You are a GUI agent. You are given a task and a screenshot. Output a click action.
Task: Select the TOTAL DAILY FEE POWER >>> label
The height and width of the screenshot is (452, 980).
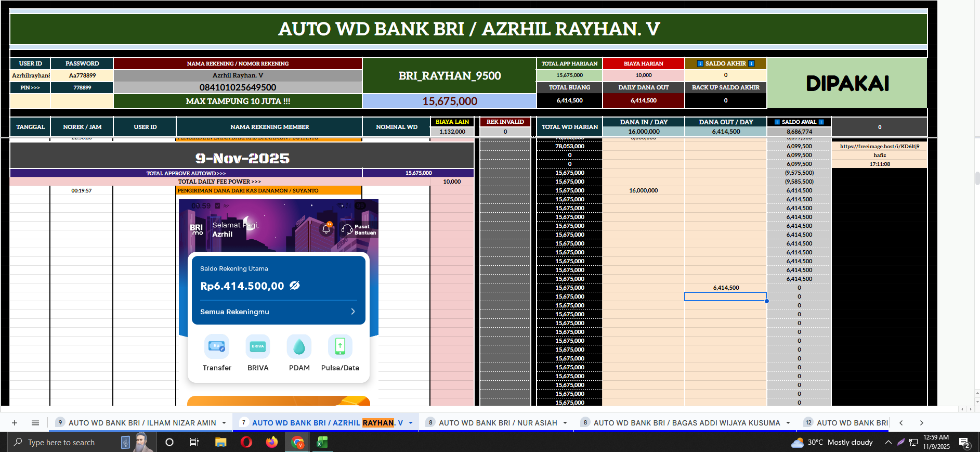click(219, 182)
